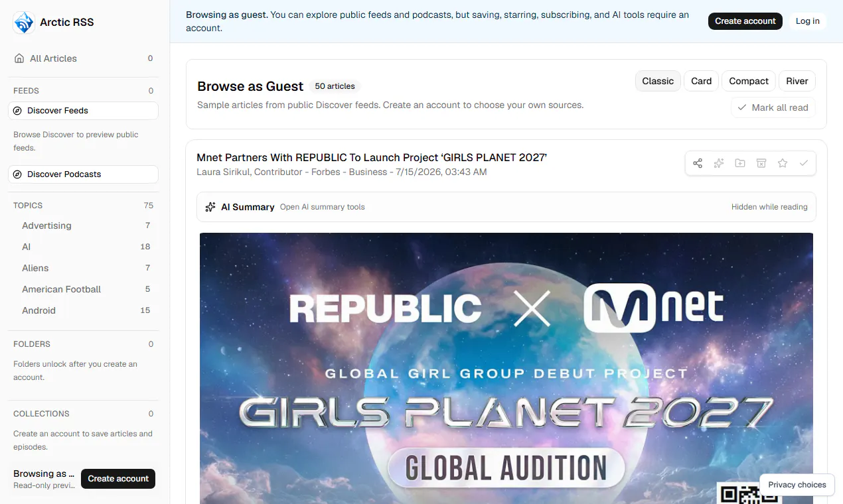The width and height of the screenshot is (843, 504).
Task: Open Privacy choices
Action: click(797, 485)
